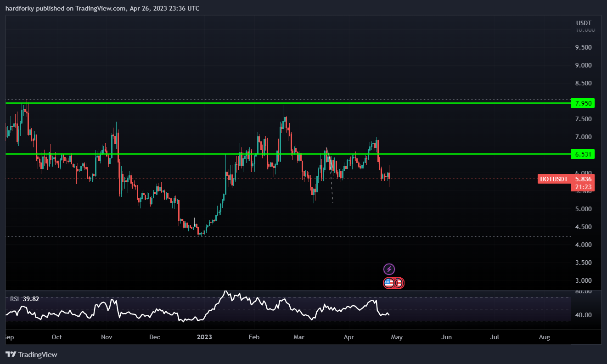Click the 7.500 price axis label
607x364 pixels.
(584, 119)
